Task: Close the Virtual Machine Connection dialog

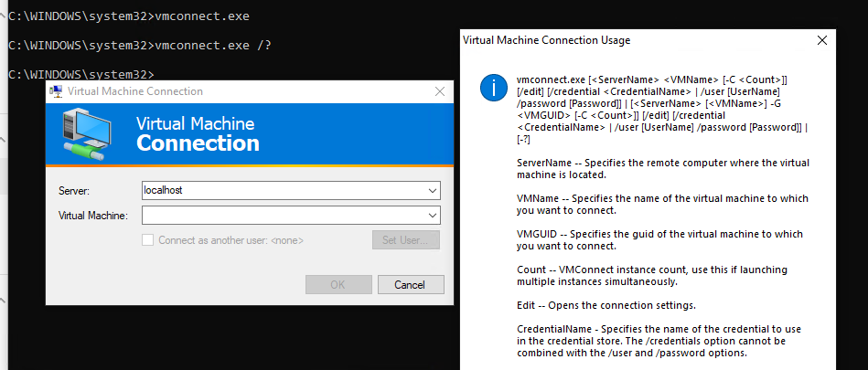Action: 440,91
